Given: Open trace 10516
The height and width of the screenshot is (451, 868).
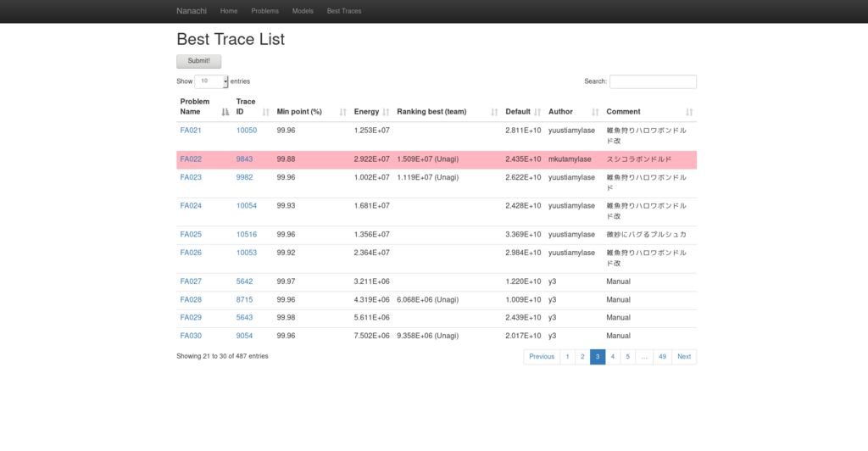Looking at the screenshot, I should point(247,235).
